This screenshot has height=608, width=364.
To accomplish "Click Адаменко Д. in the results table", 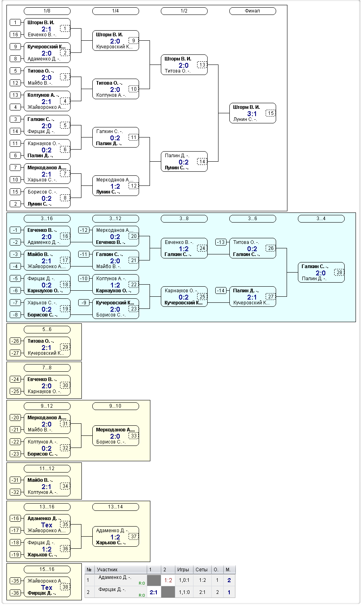I will pos(115,577).
